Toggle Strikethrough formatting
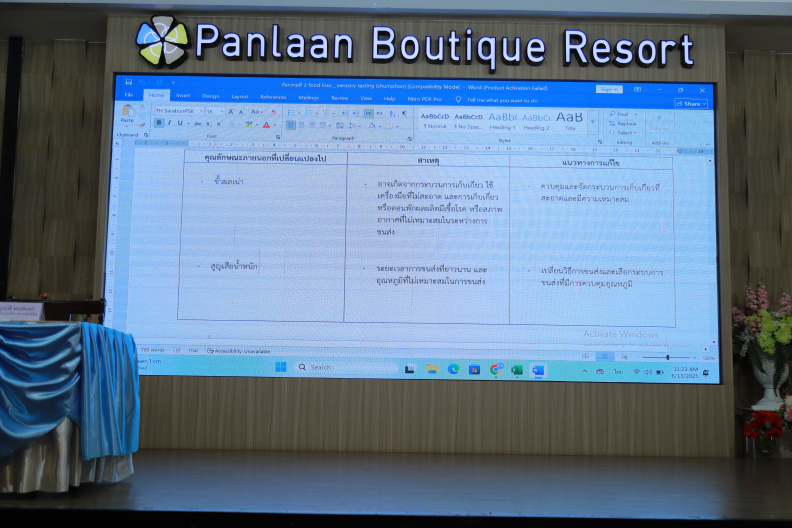 pyautogui.click(x=197, y=124)
